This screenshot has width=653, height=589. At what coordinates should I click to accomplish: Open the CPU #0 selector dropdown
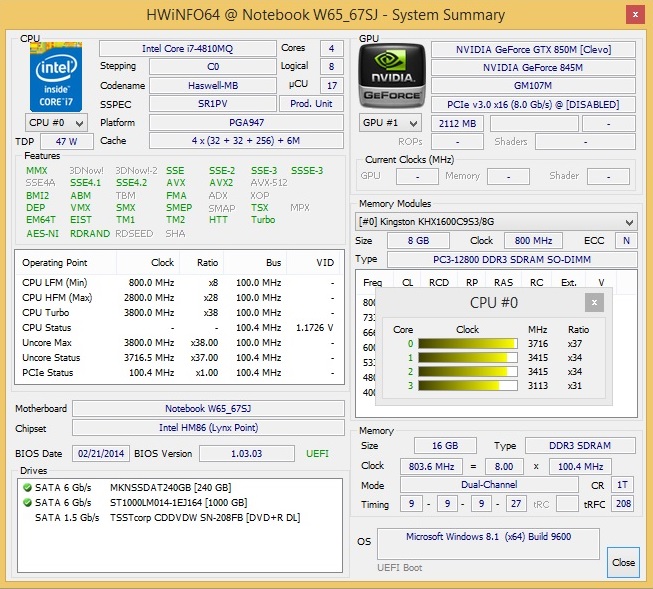[x=56, y=123]
